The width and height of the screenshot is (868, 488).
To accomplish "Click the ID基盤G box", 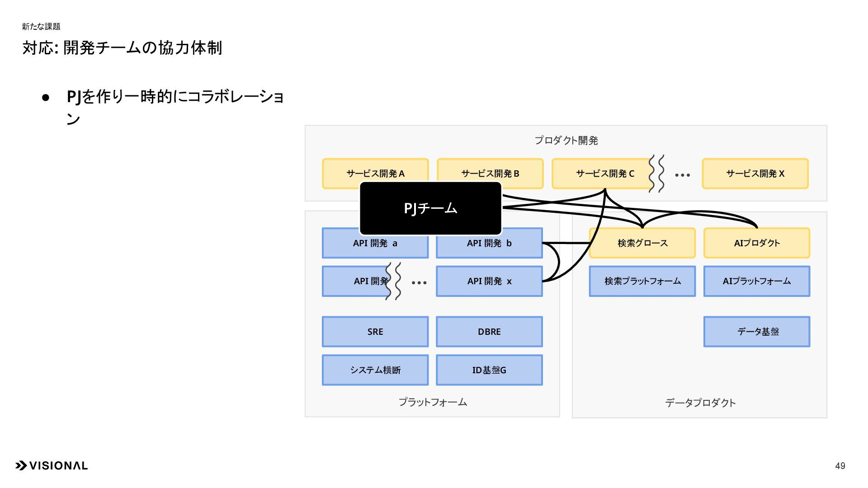I will [x=489, y=370].
